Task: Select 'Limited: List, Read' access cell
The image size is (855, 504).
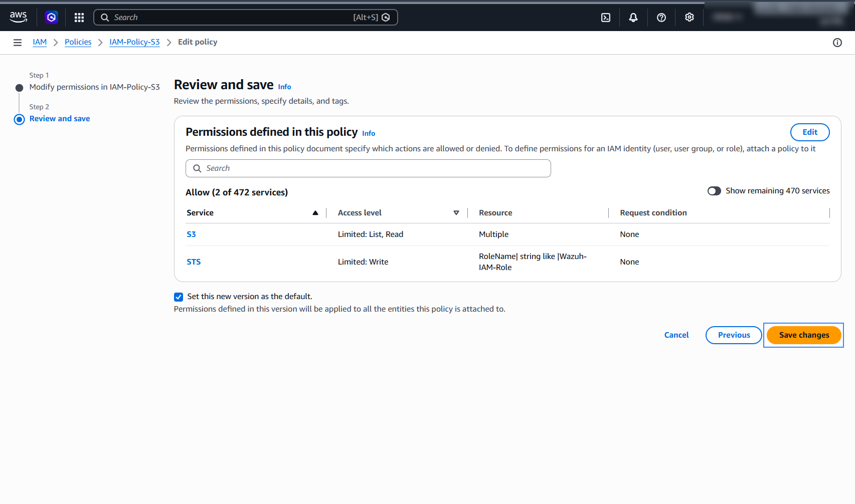Action: pos(371,234)
